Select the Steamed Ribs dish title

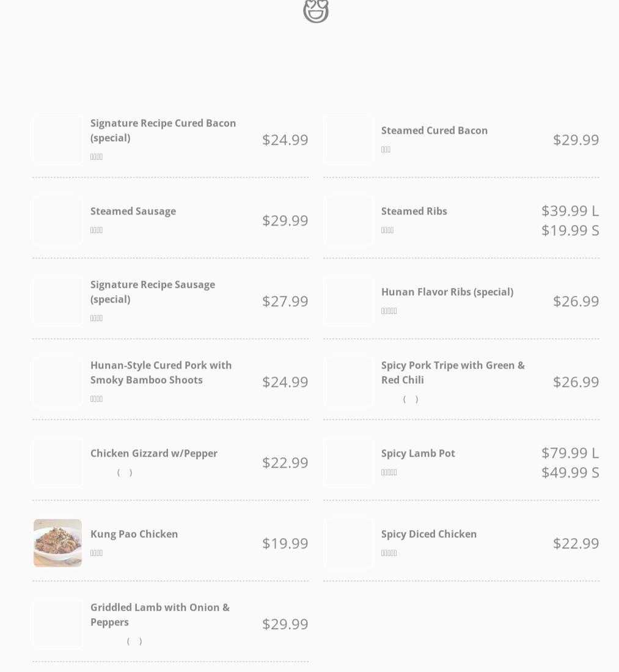414,211
